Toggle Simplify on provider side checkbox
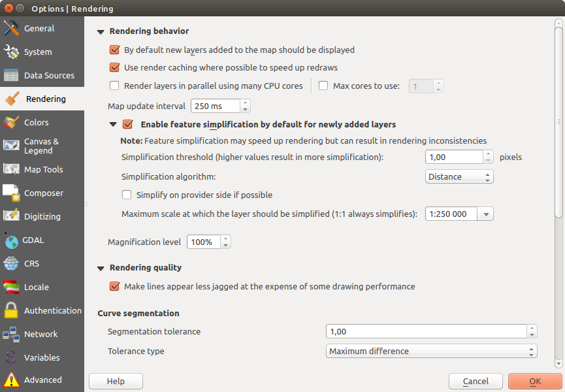 pos(127,195)
